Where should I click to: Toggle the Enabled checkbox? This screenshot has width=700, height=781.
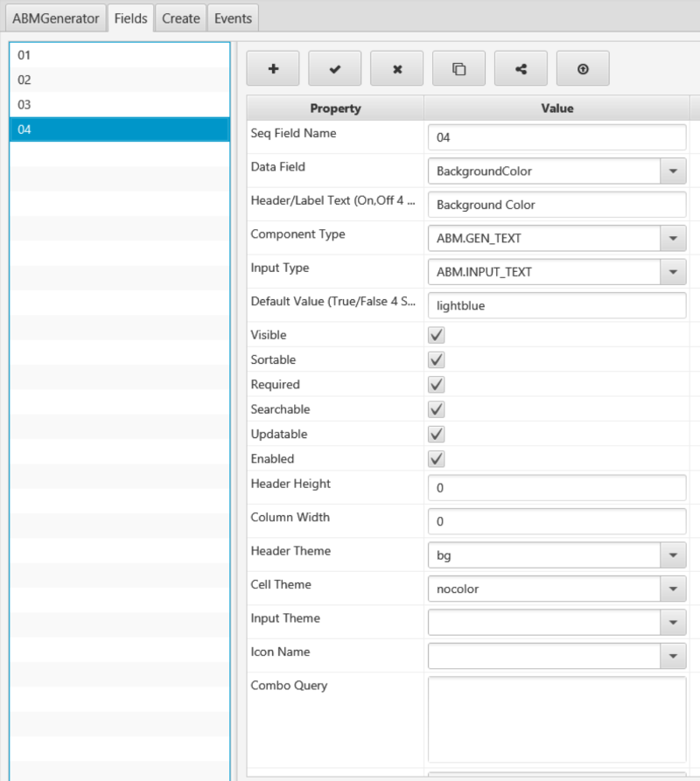click(437, 459)
